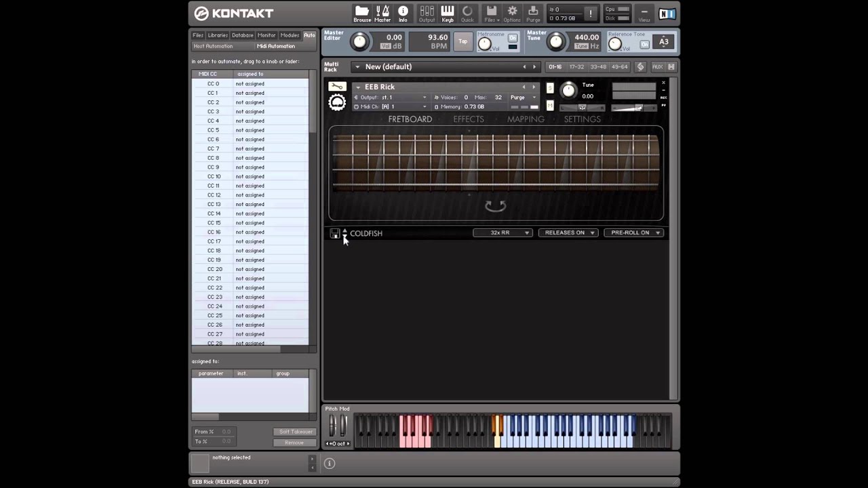868x488 pixels.
Task: Step the COLDFISH preset selector arrows
Action: 344,233
